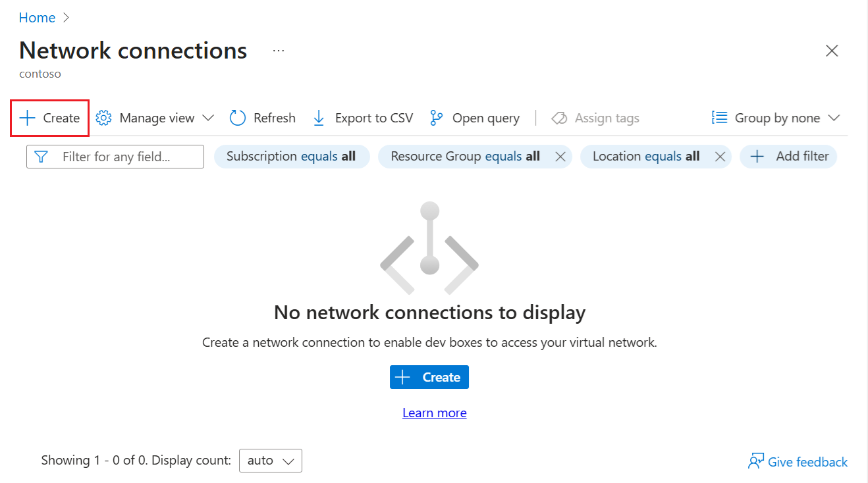Click the Refresh icon in the toolbar
868x483 pixels.
coord(237,118)
